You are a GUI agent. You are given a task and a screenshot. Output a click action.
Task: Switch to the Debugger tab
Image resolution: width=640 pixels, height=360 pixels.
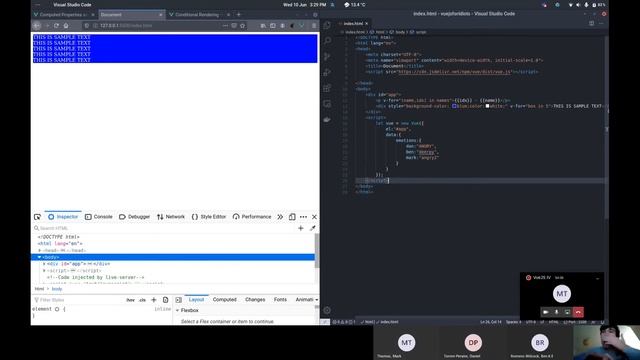point(134,217)
